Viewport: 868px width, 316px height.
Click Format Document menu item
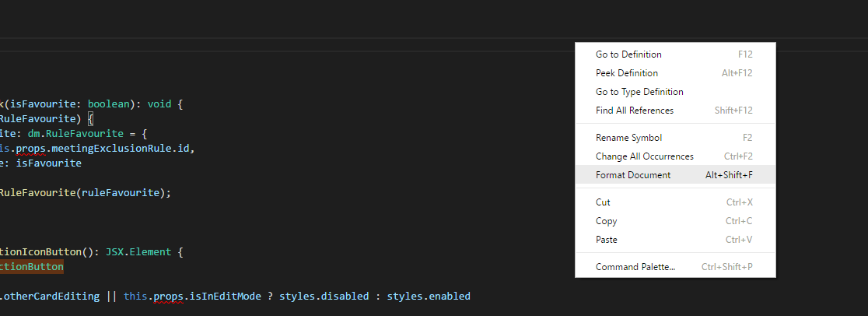coord(675,174)
